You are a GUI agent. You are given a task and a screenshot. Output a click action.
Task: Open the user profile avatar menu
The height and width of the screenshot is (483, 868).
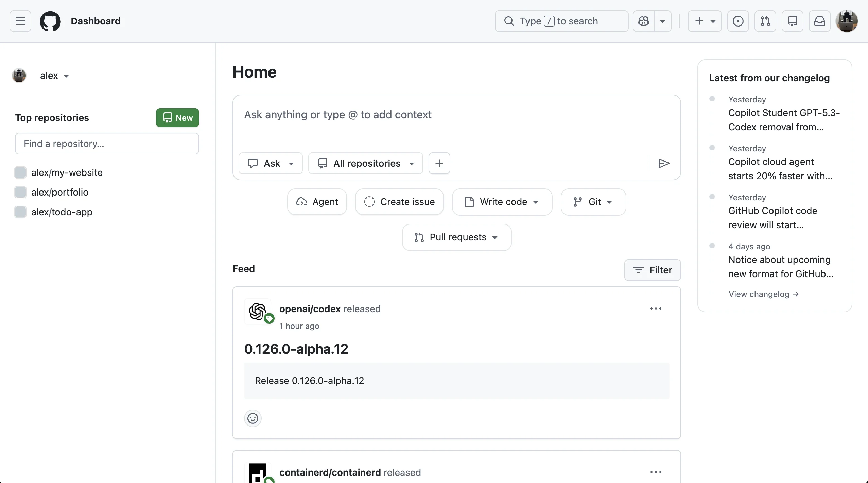pyautogui.click(x=847, y=21)
